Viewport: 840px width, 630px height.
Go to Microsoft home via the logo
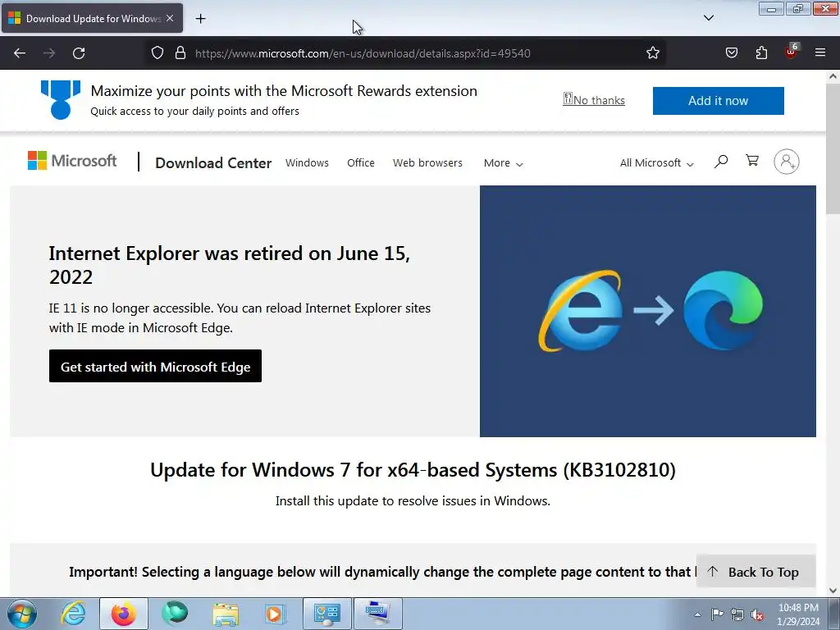[x=72, y=161]
